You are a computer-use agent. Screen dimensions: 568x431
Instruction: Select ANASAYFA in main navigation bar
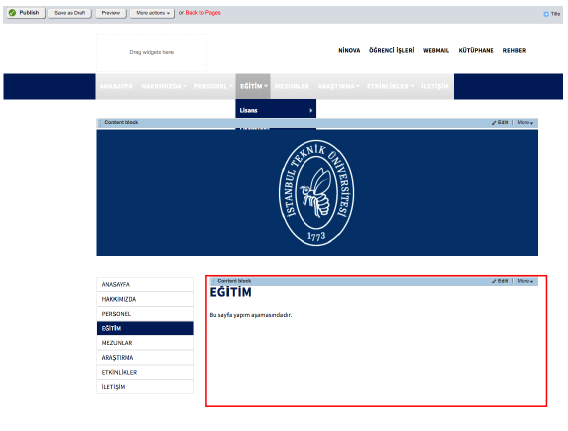[116, 86]
